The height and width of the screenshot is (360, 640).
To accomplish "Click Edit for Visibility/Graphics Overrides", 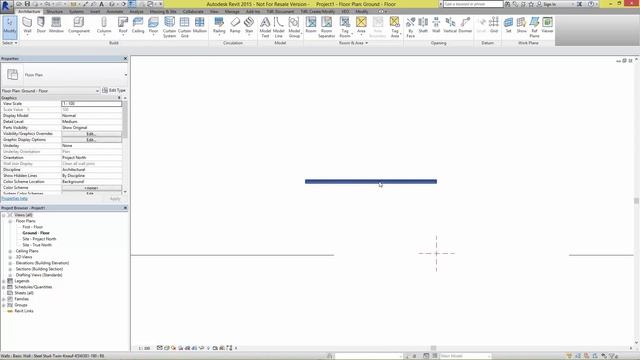I will pyautogui.click(x=91, y=133).
